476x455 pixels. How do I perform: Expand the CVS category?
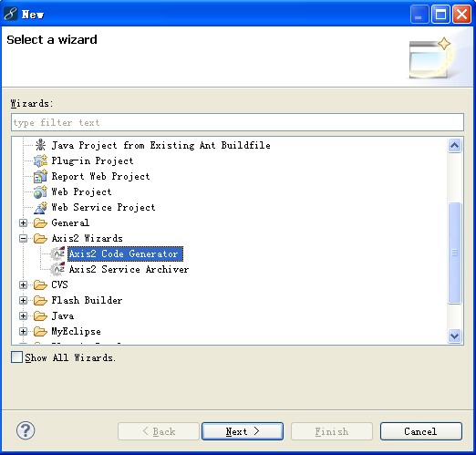[x=23, y=284]
